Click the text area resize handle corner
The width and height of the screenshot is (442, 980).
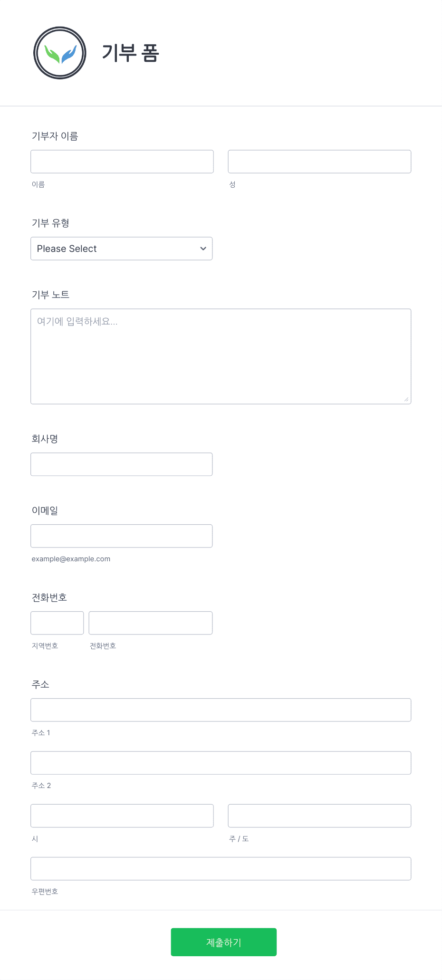[406, 399]
